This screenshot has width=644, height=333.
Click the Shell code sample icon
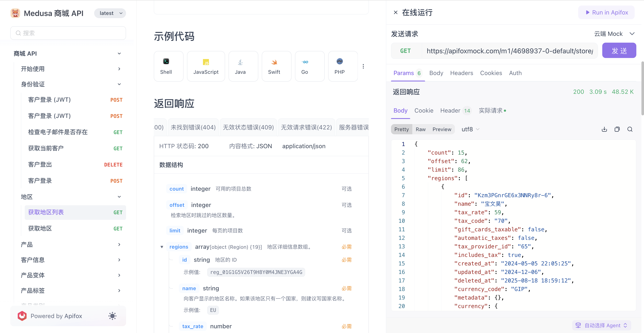(x=166, y=62)
